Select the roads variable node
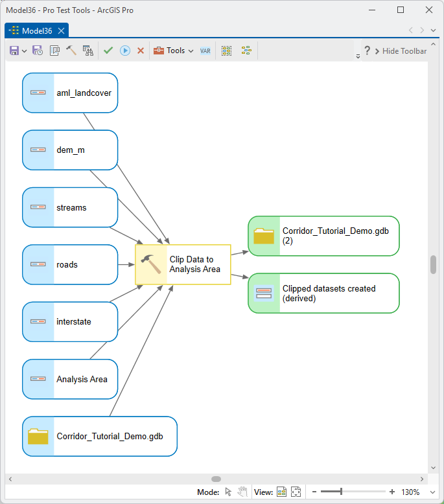This screenshot has width=444, height=504. (x=70, y=264)
